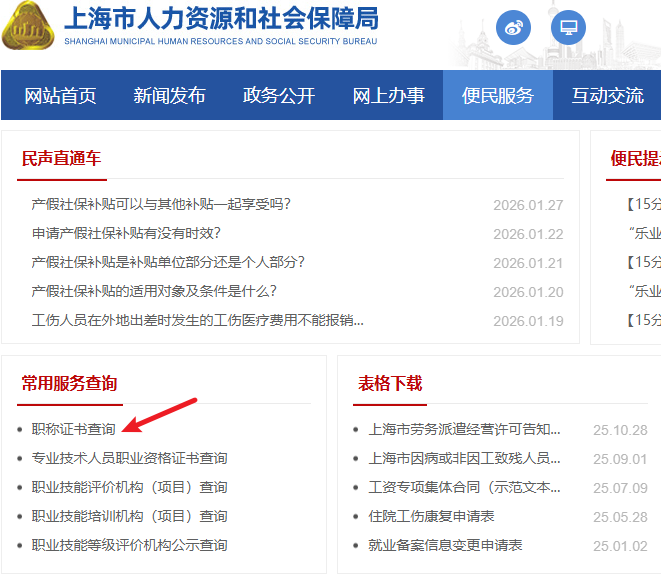Click 职业技能评价机构（项目）查询
The height and width of the screenshot is (576, 661).
129,487
